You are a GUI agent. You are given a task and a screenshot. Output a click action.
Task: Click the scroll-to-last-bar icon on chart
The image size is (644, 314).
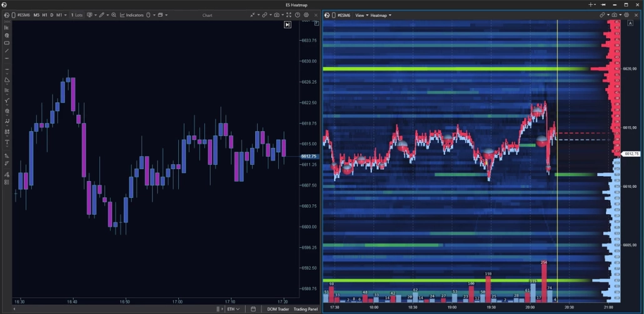[x=288, y=24]
